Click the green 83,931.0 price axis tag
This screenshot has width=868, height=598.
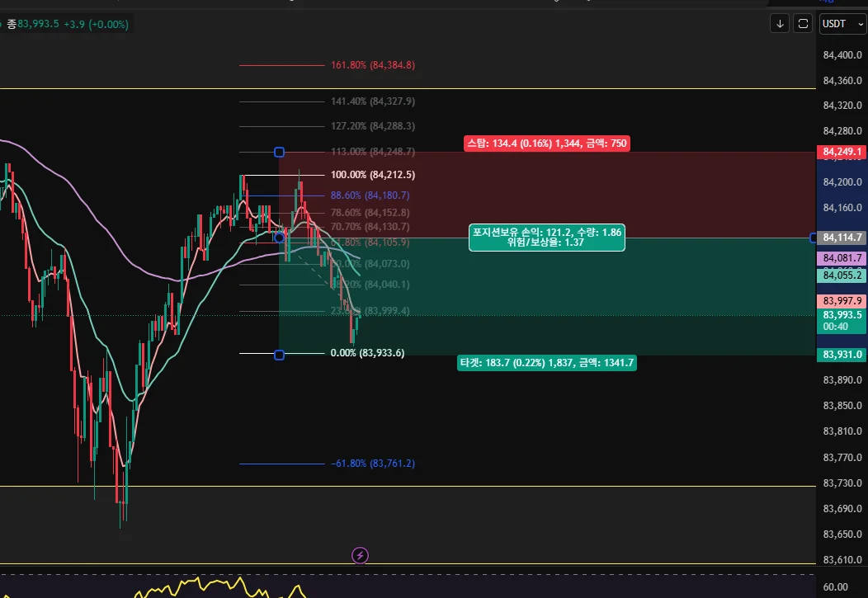[x=842, y=355]
